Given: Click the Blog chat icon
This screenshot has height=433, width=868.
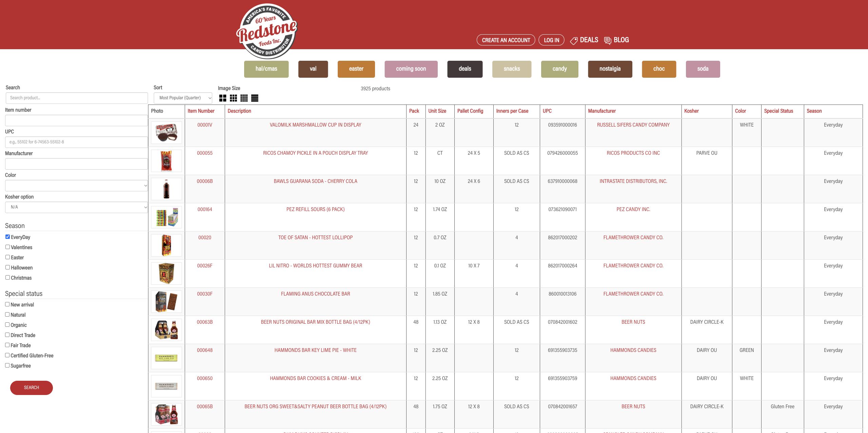Looking at the screenshot, I should [x=608, y=41].
